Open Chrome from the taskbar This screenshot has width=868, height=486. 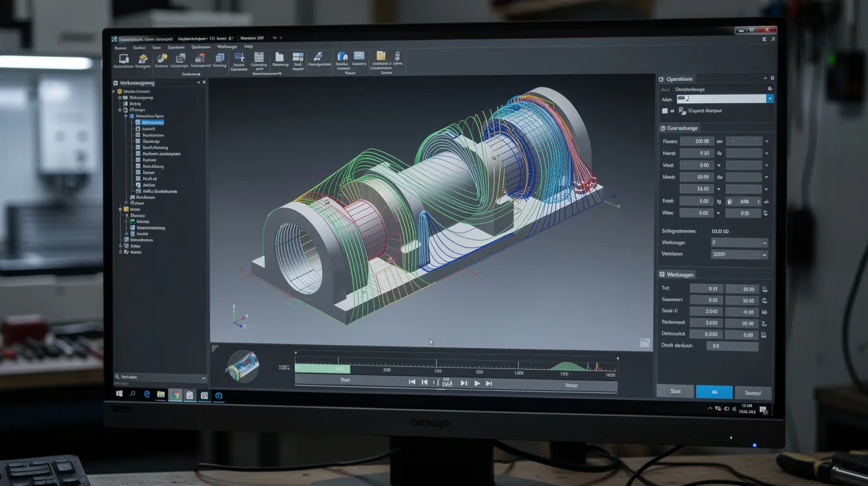[175, 395]
